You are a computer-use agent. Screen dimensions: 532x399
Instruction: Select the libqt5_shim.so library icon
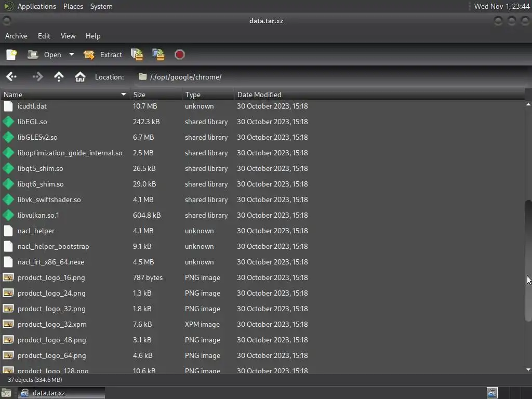click(8, 169)
